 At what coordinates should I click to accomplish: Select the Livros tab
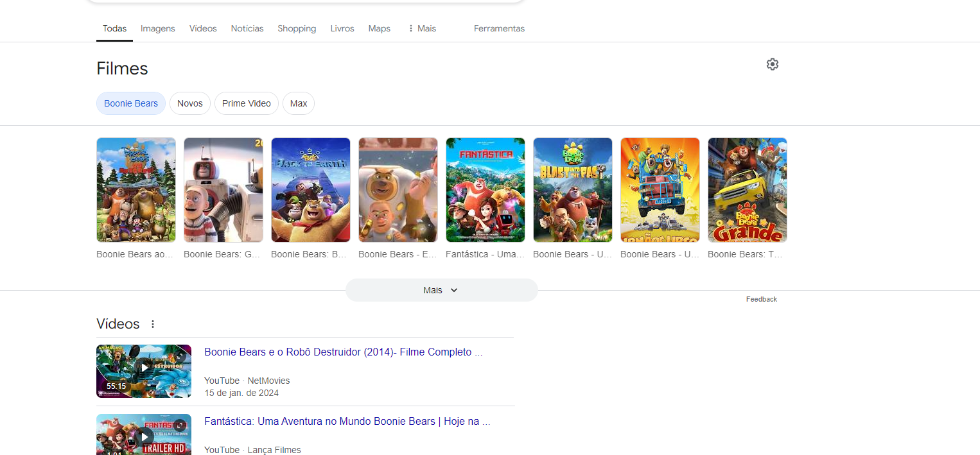[342, 28]
